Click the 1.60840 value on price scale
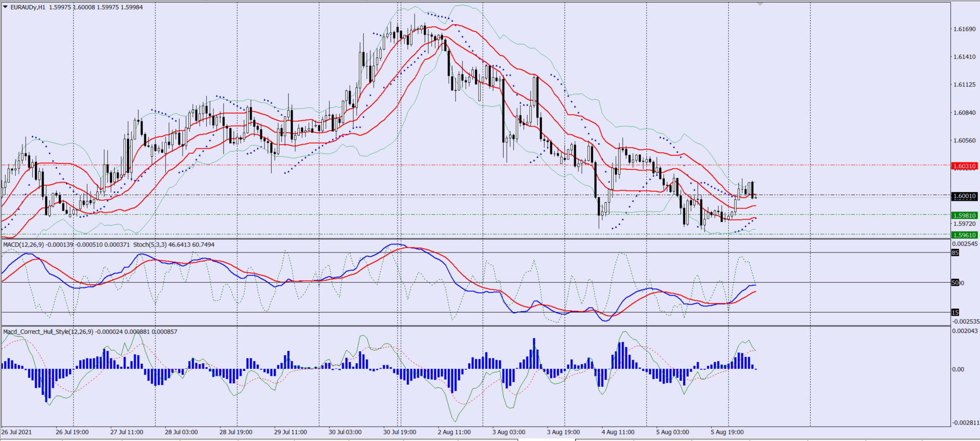 pyautogui.click(x=964, y=113)
